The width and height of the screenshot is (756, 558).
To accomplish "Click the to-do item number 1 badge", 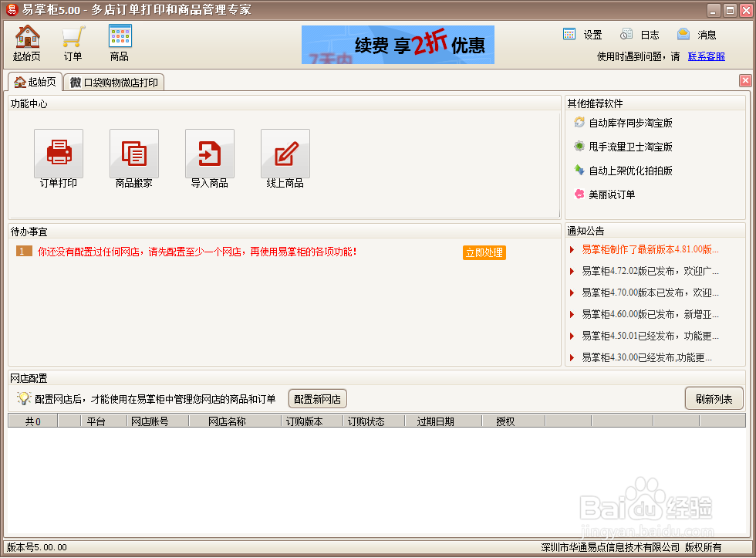I will click(x=24, y=251).
